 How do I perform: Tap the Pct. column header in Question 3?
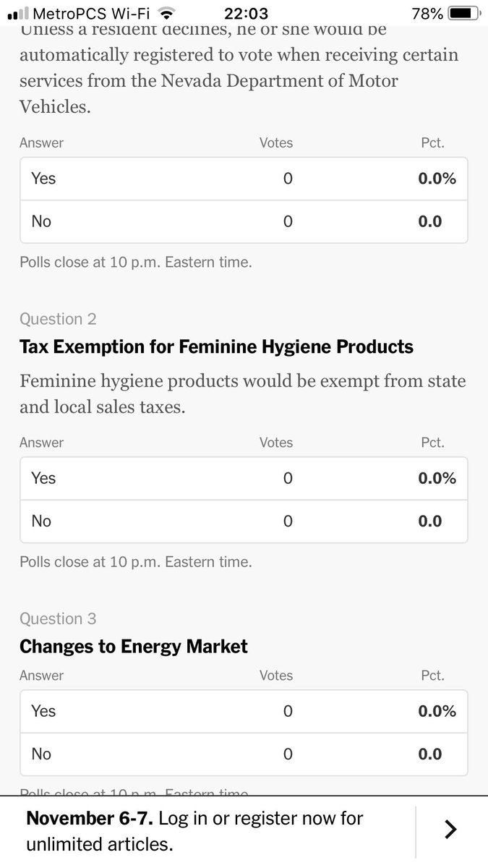432,675
